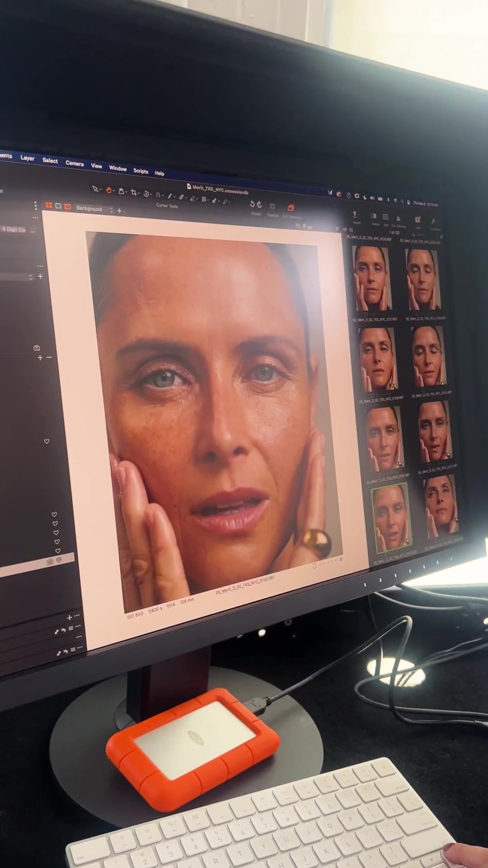The image size is (488, 868).
Task: Click the Exposure Warning triangle icon
Action: click(399, 219)
